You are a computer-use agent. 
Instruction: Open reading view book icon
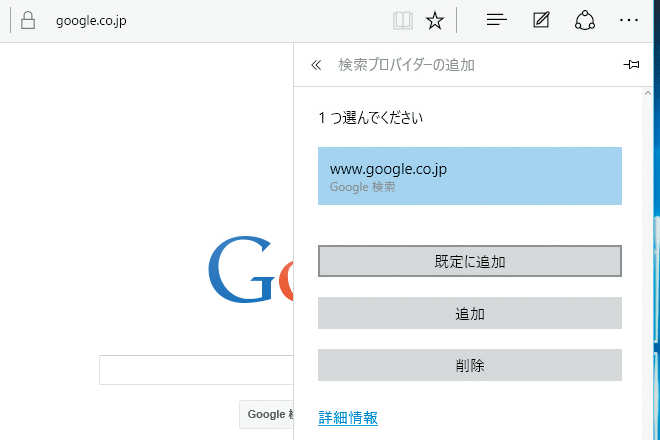tap(403, 20)
